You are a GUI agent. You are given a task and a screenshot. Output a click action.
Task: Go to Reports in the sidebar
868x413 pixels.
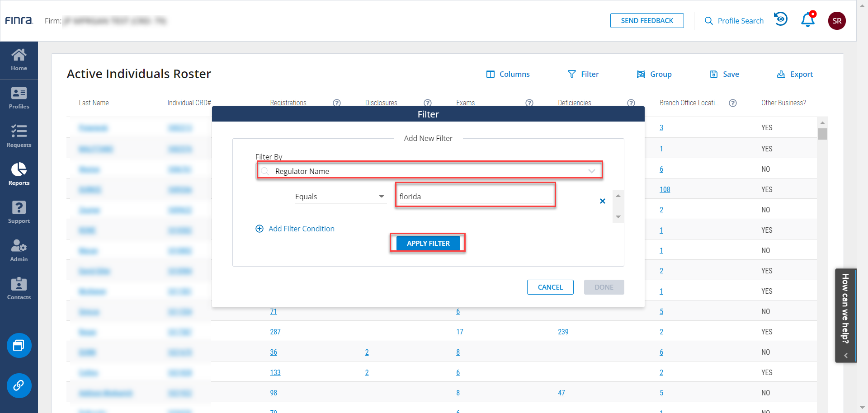[x=19, y=174]
